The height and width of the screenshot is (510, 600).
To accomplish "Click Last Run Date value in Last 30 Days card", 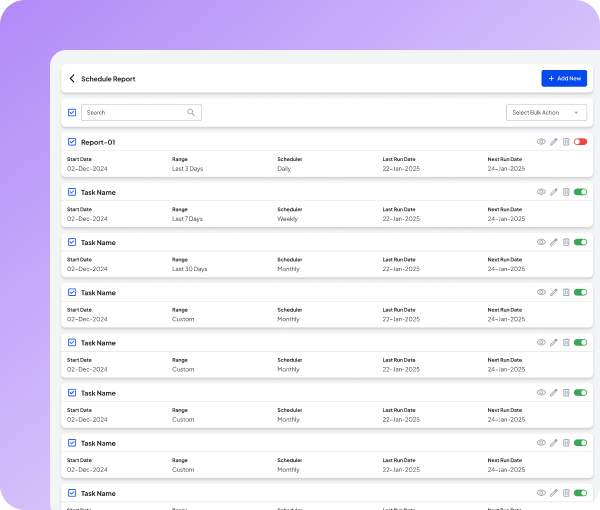I will click(x=401, y=269).
